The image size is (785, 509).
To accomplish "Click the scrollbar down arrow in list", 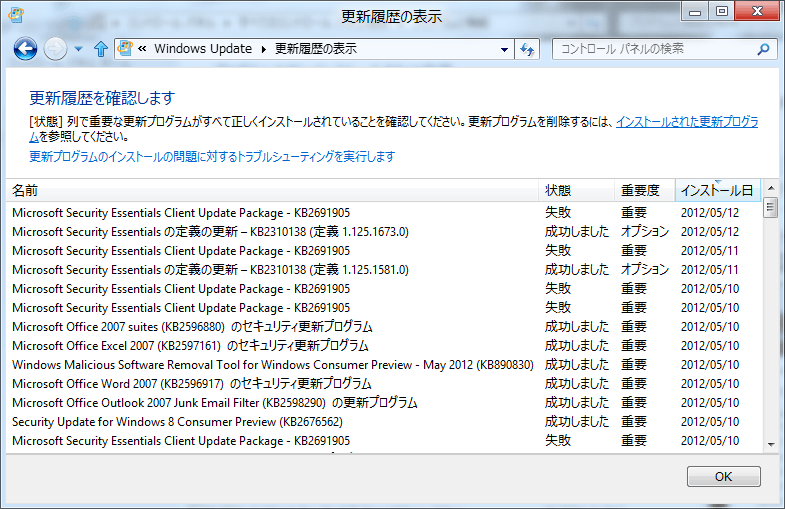I will click(x=771, y=444).
